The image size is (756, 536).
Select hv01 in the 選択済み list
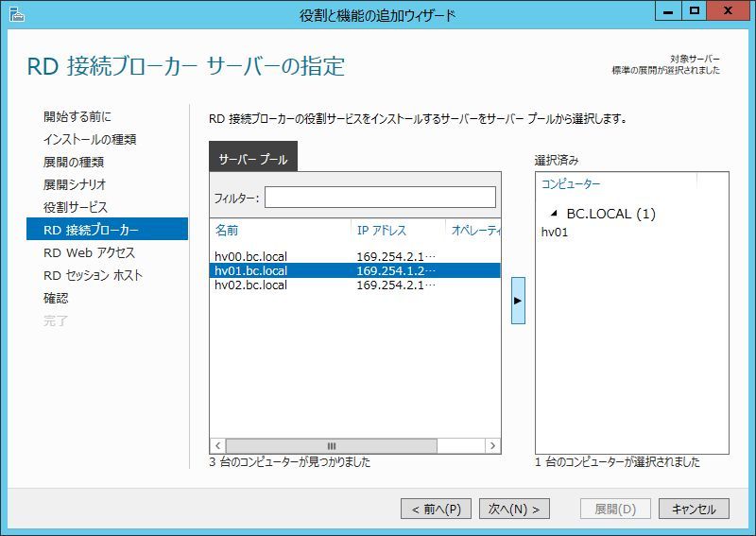click(555, 232)
